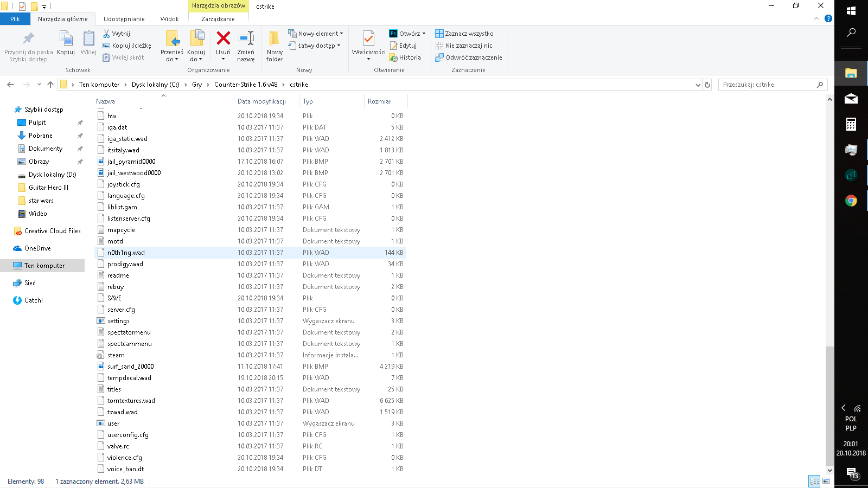Click the Historia icon in ribbon
The image size is (868, 488).
point(394,57)
